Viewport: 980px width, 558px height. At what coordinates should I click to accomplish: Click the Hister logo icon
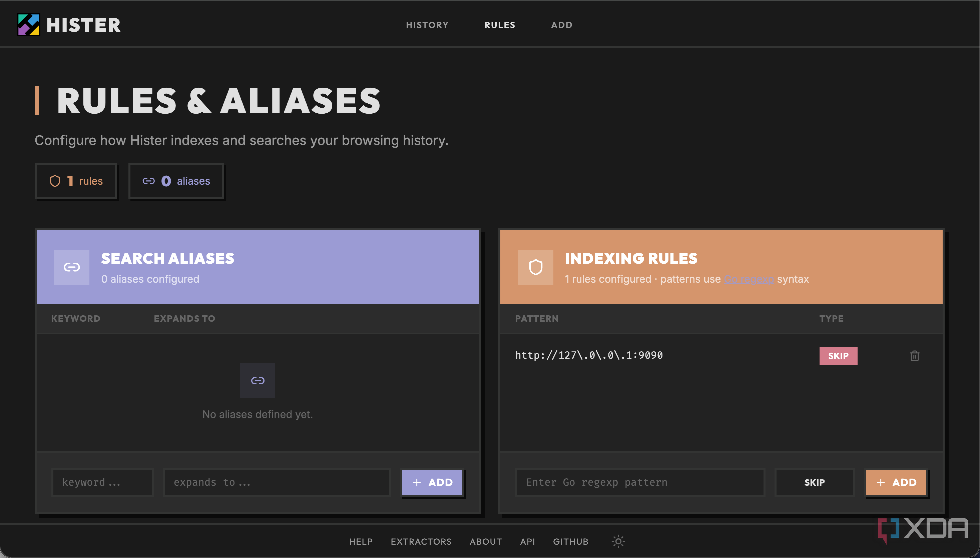pos(29,25)
